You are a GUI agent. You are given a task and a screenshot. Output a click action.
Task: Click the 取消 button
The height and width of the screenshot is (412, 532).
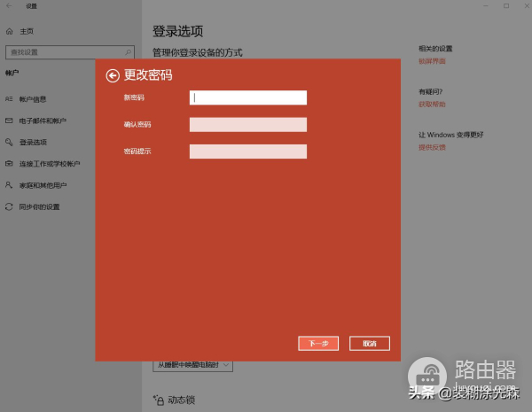370,344
